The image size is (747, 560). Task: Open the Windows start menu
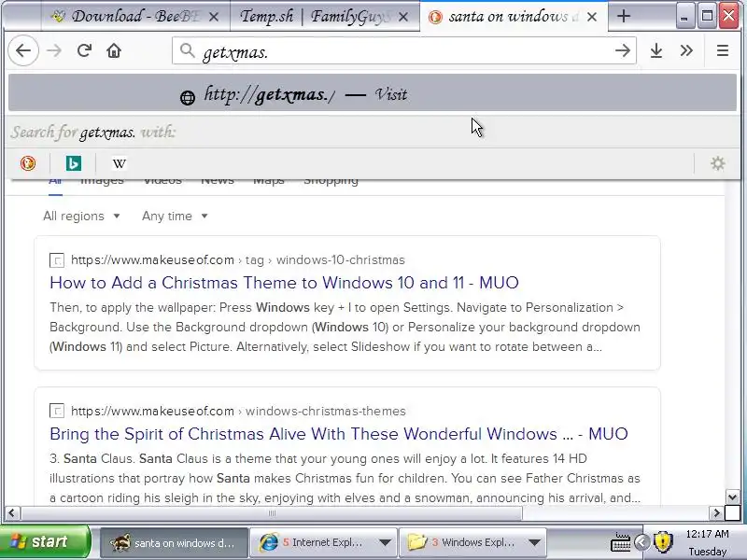45,541
